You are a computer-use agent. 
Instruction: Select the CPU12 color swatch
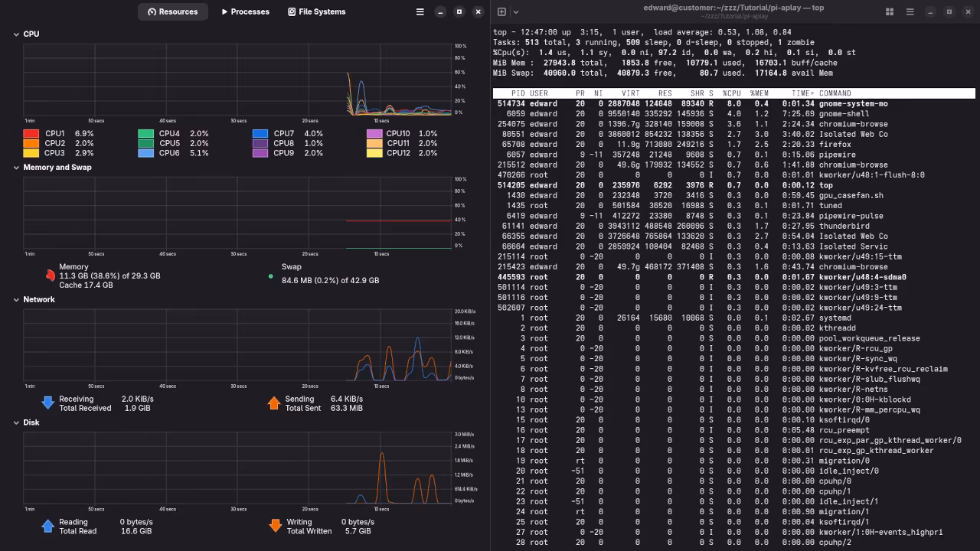(374, 153)
